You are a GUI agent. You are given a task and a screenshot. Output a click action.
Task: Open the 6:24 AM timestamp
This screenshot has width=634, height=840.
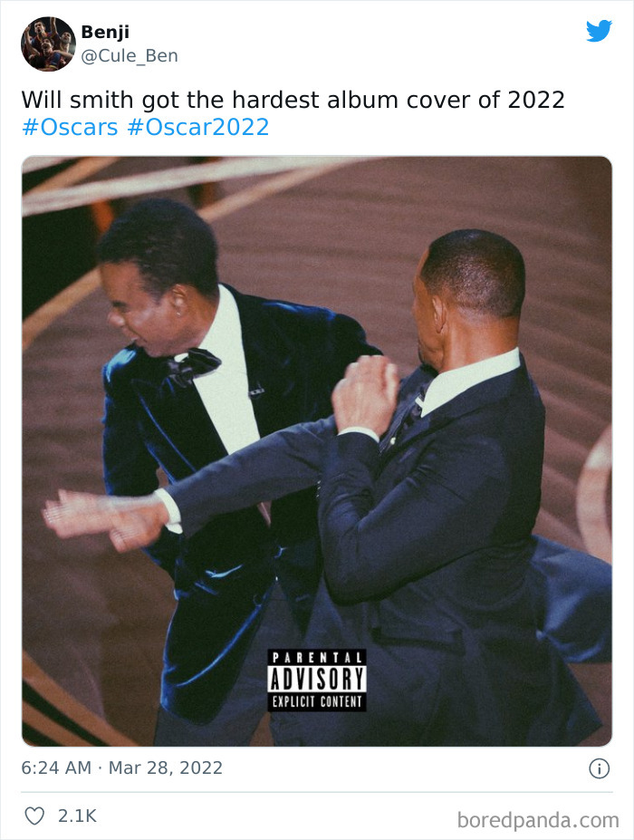pyautogui.click(x=56, y=768)
